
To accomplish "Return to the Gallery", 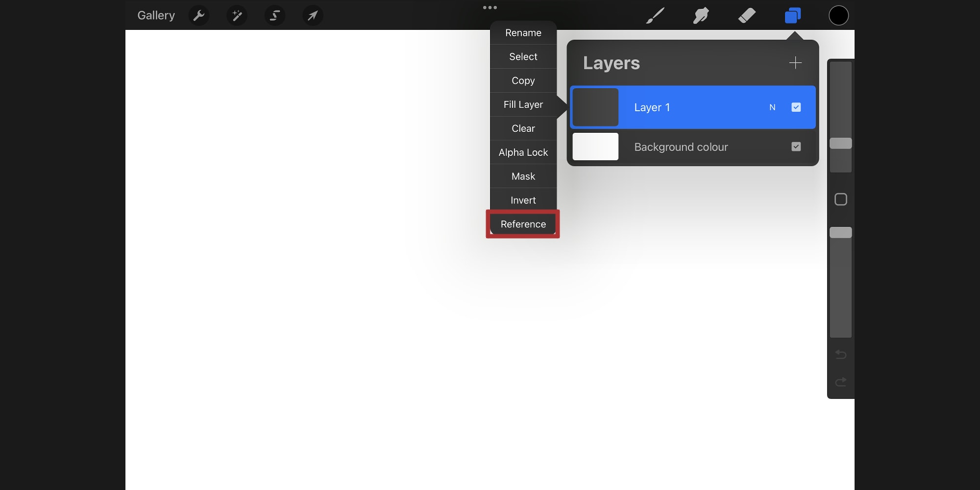I will (x=156, y=15).
